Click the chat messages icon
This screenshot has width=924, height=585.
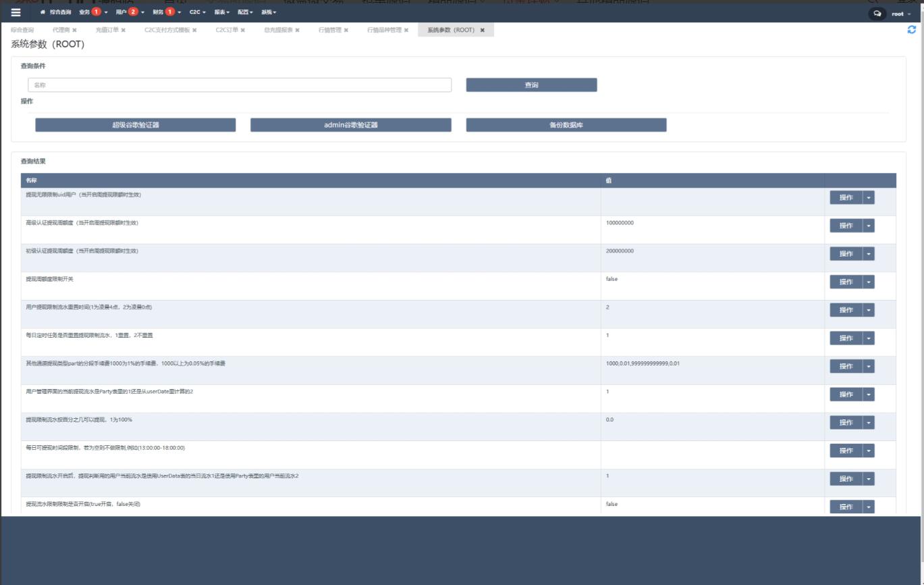point(877,14)
